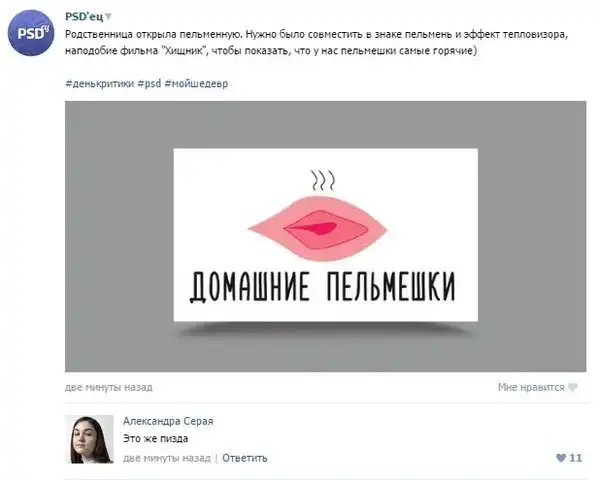Viewport: 600px width, 480px height.
Task: Click the post description text
Action: pyautogui.click(x=316, y=42)
